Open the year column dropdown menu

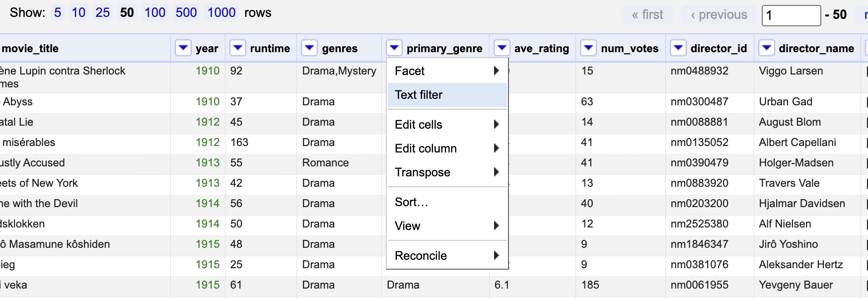pos(183,48)
